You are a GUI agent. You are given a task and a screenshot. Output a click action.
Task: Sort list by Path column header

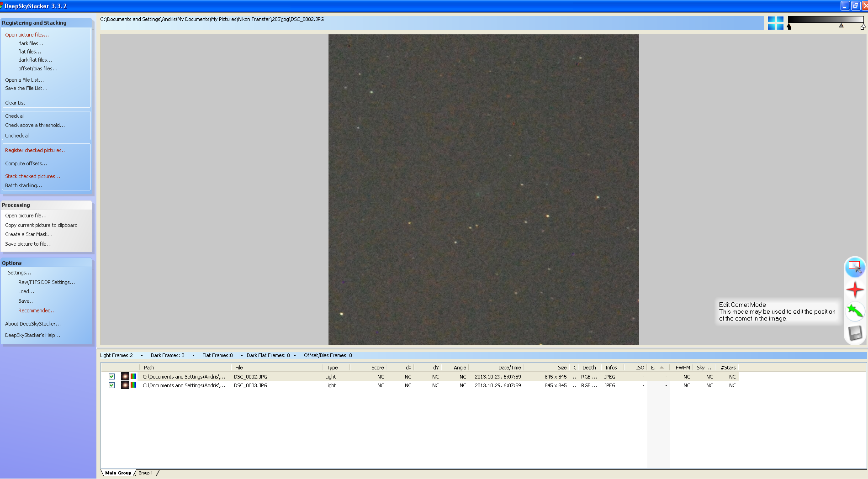coord(185,368)
